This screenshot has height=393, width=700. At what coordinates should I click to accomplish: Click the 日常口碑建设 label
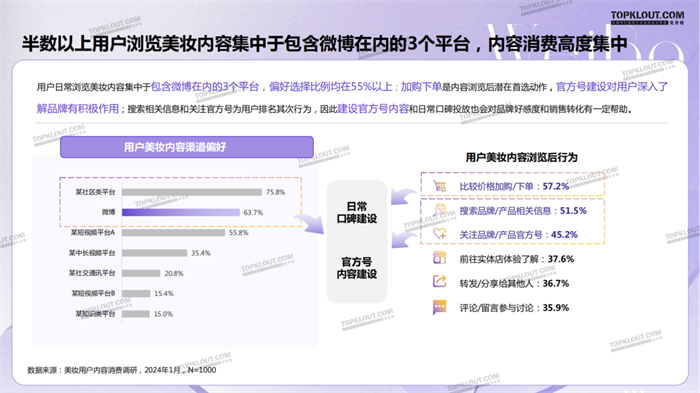(357, 213)
